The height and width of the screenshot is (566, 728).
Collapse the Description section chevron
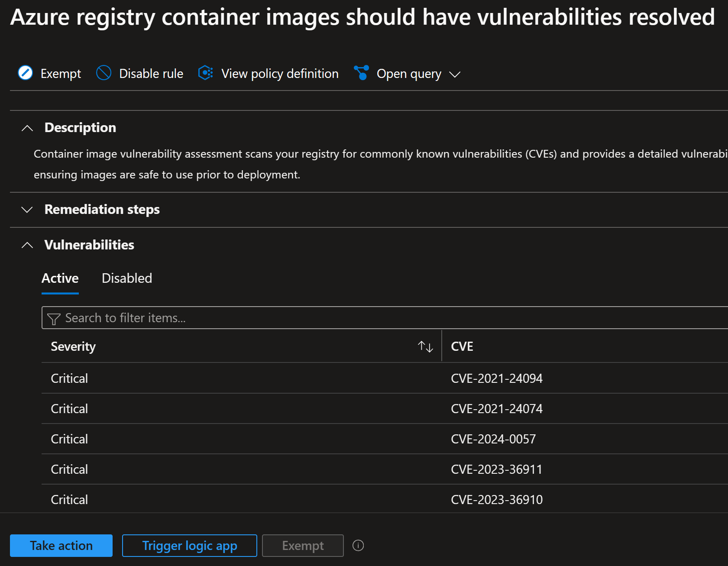tap(27, 128)
